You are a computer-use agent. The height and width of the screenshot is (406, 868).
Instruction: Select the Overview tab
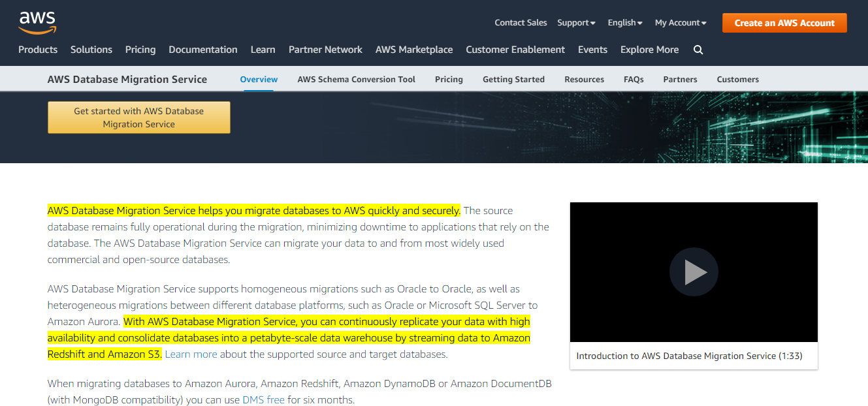tap(259, 79)
